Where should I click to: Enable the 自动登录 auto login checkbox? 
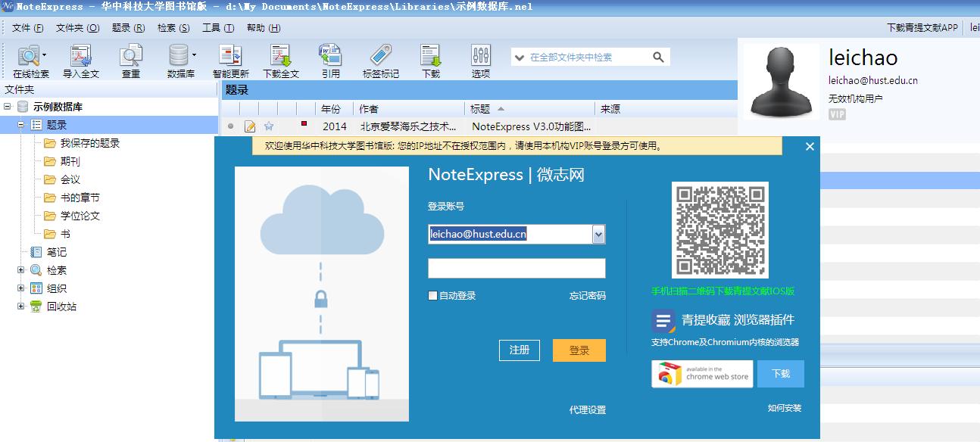(x=433, y=296)
